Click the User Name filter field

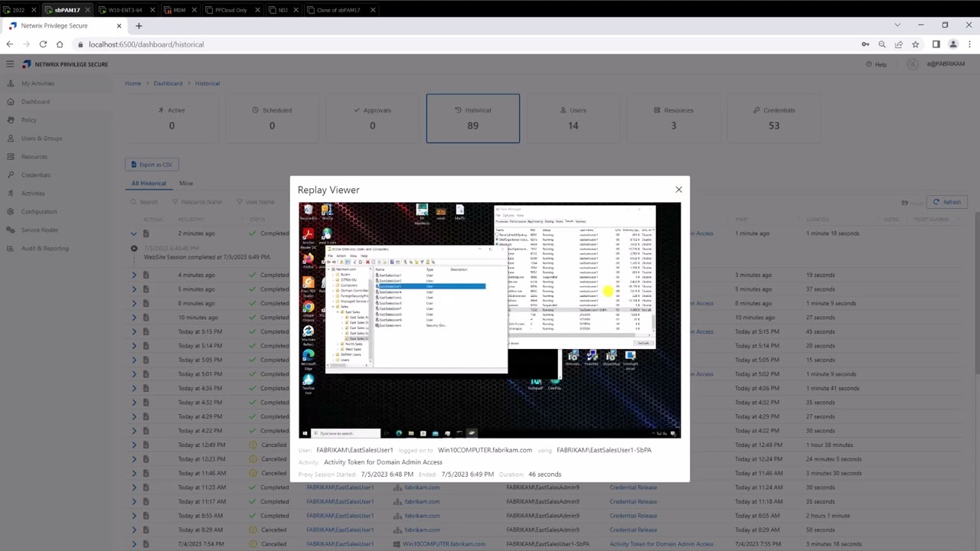click(x=255, y=202)
